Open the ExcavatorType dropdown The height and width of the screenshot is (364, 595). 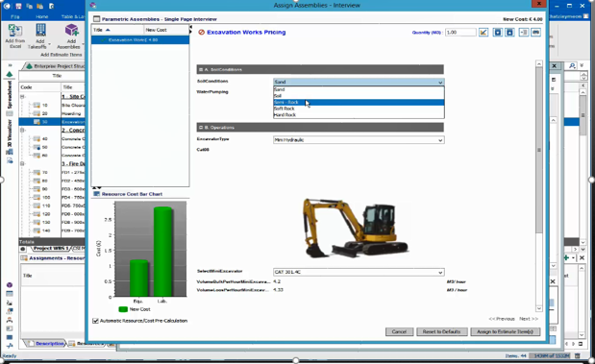[x=359, y=140]
